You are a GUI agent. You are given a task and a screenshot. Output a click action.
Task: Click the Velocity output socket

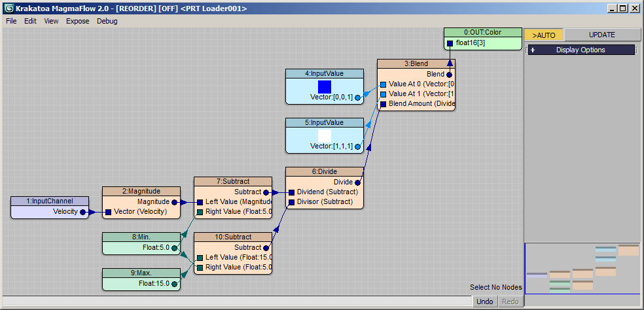point(82,212)
